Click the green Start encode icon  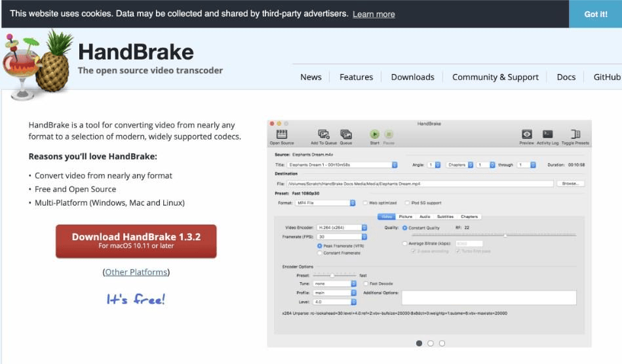374,134
